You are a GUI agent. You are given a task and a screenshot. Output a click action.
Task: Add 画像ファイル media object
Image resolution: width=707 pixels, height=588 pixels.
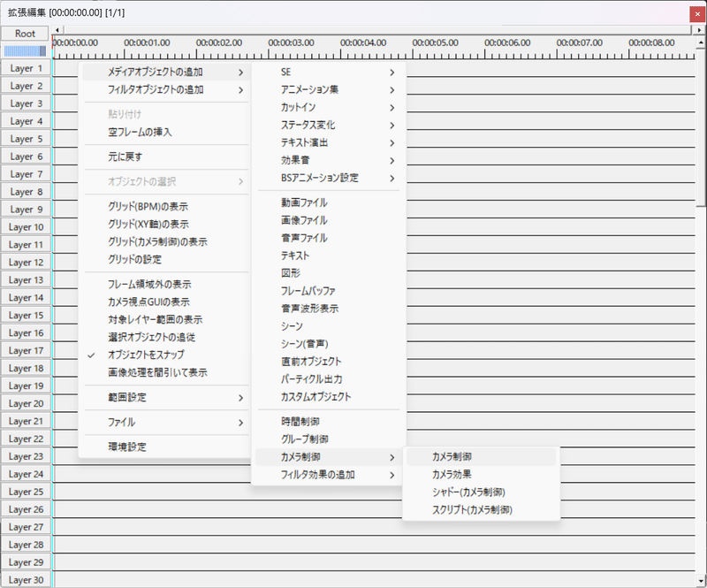(329, 220)
